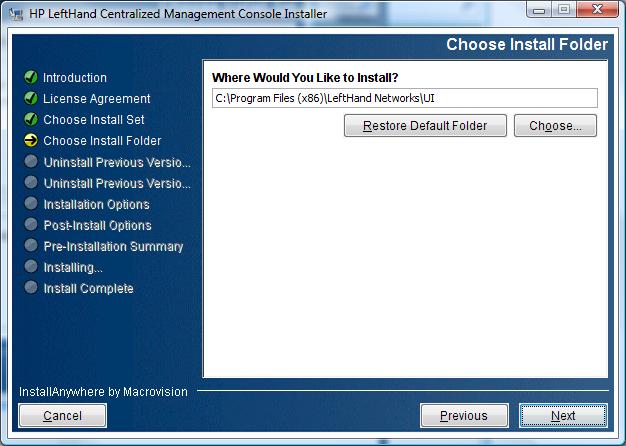Click the green checkmark beside License Agreement
This screenshot has height=446, width=626.
coord(31,98)
